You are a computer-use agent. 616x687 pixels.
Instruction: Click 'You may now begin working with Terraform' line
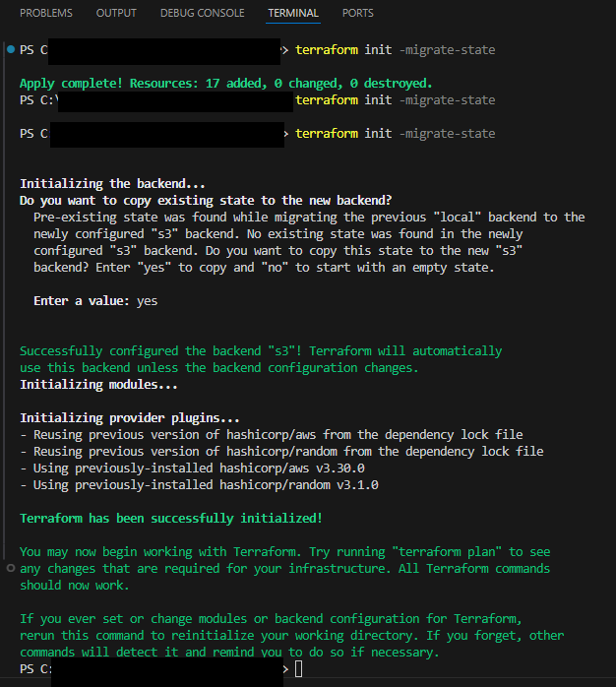(x=285, y=552)
